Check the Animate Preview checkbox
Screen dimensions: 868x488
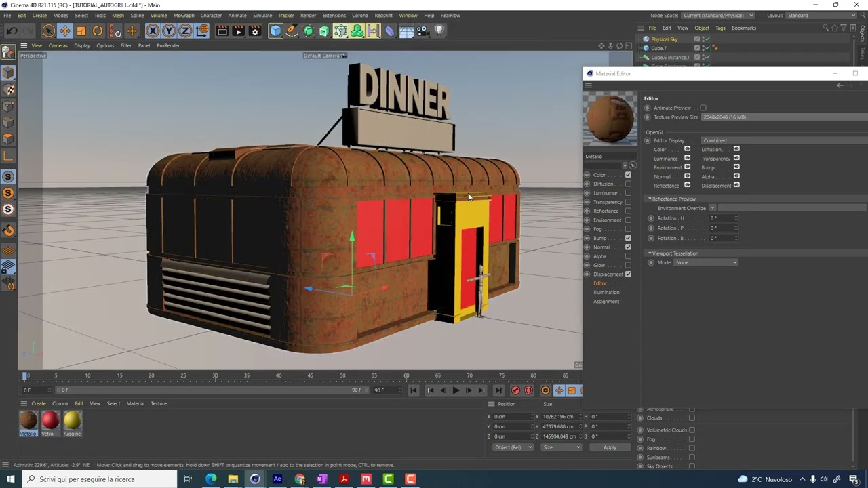703,108
